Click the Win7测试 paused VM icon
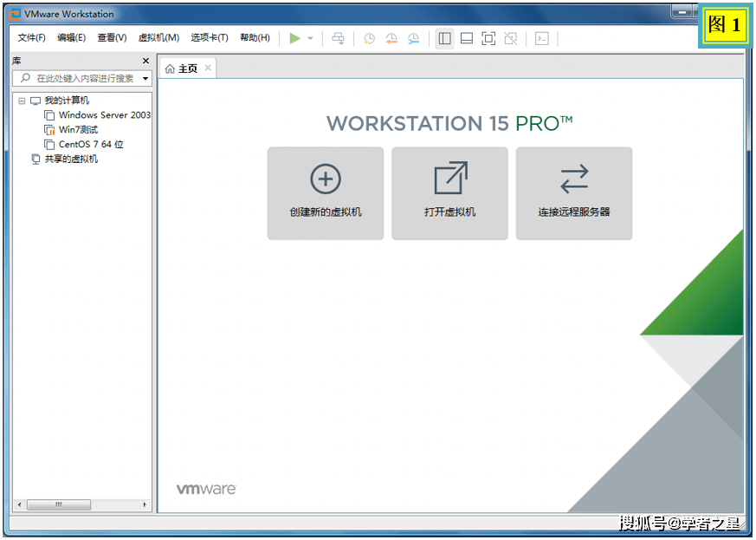The image size is (756, 540). click(x=49, y=130)
